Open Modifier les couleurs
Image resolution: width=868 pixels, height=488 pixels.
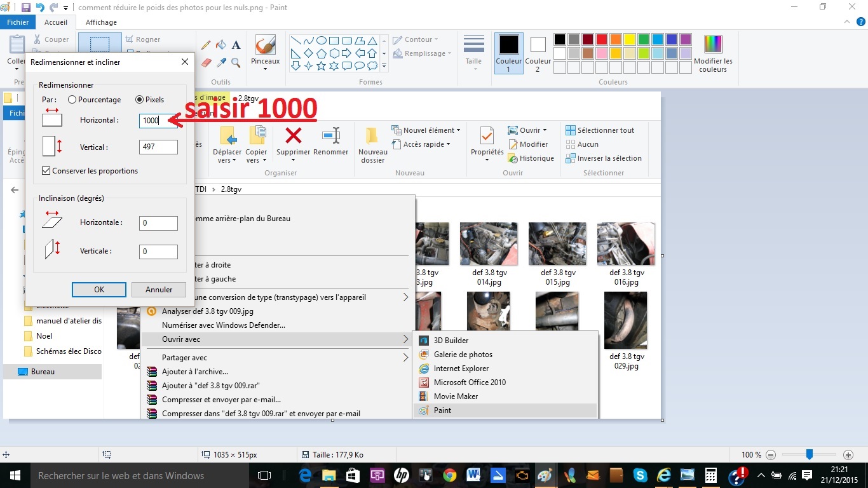tap(713, 53)
